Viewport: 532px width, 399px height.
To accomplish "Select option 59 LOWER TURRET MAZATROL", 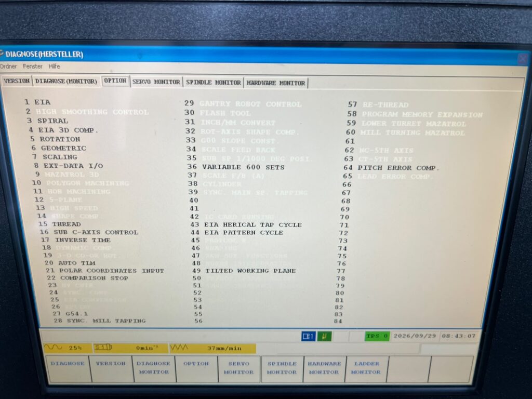I will click(406, 124).
